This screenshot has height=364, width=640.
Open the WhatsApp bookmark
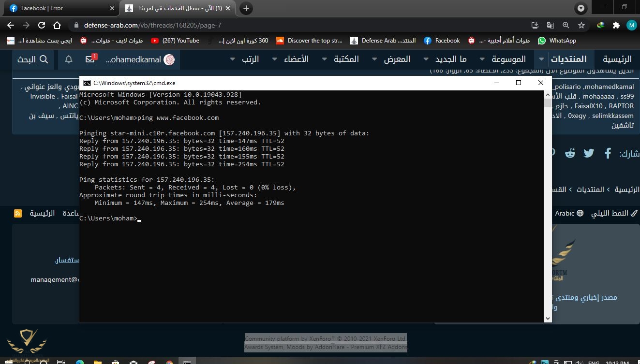557,41
